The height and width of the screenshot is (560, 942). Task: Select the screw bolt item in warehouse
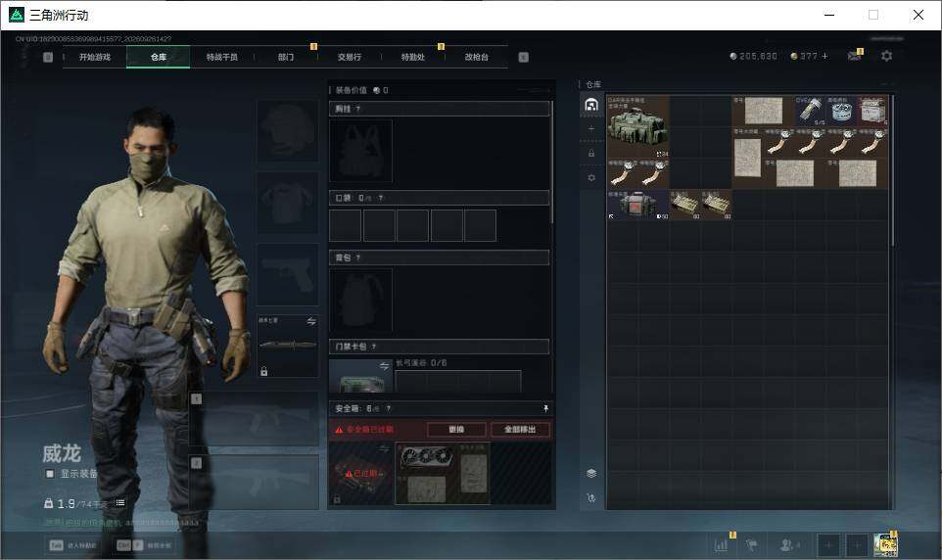[810, 111]
